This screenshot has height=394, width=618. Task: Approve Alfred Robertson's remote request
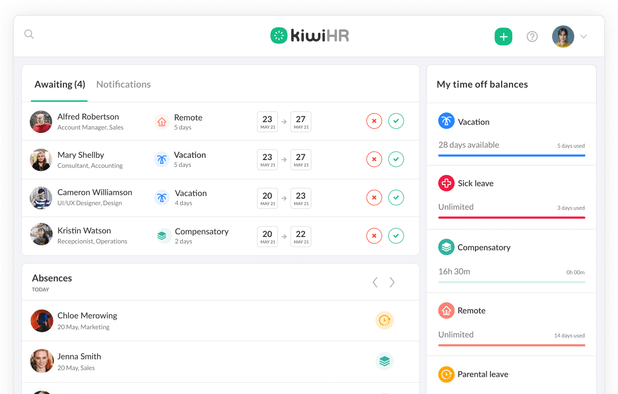coord(396,121)
